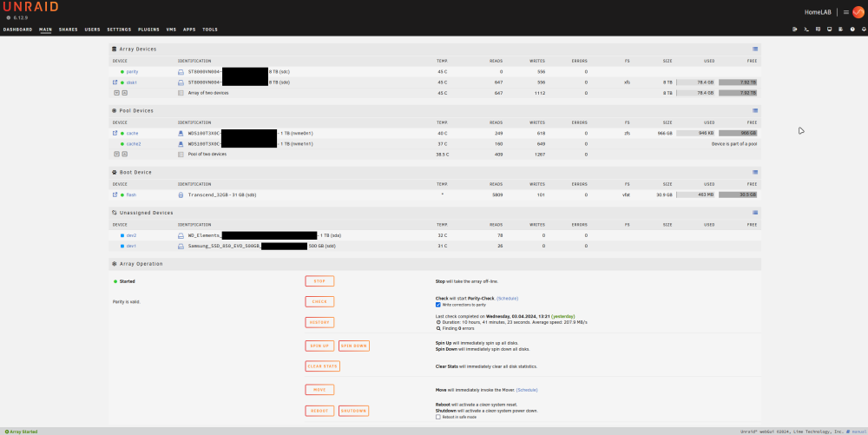Click the drive icon for WD_Elements device
This screenshot has height=435, width=868.
point(181,236)
